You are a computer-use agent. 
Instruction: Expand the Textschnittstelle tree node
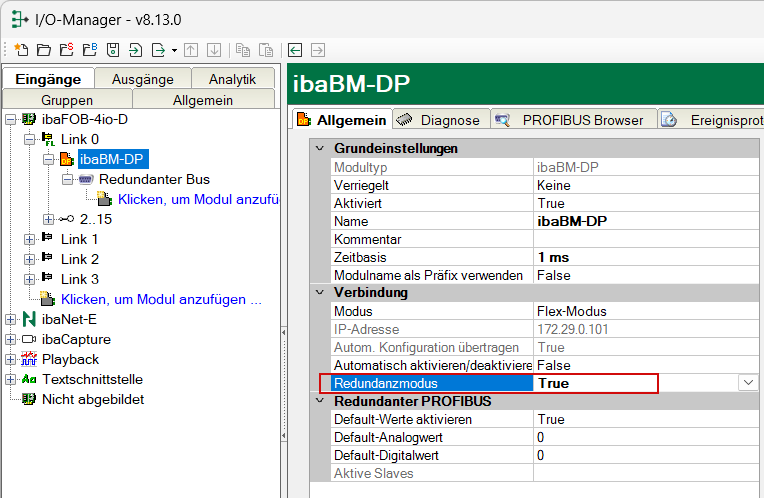[10, 379]
